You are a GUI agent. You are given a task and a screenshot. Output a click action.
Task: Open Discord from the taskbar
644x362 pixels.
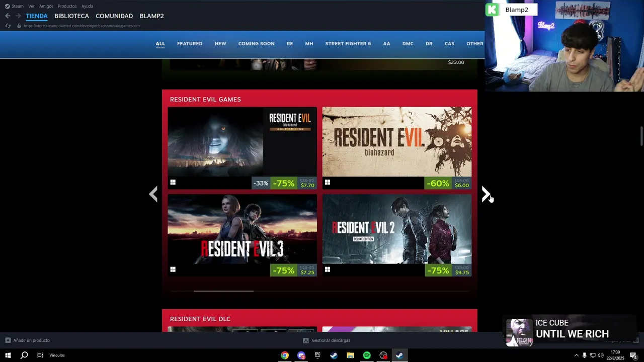(301, 355)
